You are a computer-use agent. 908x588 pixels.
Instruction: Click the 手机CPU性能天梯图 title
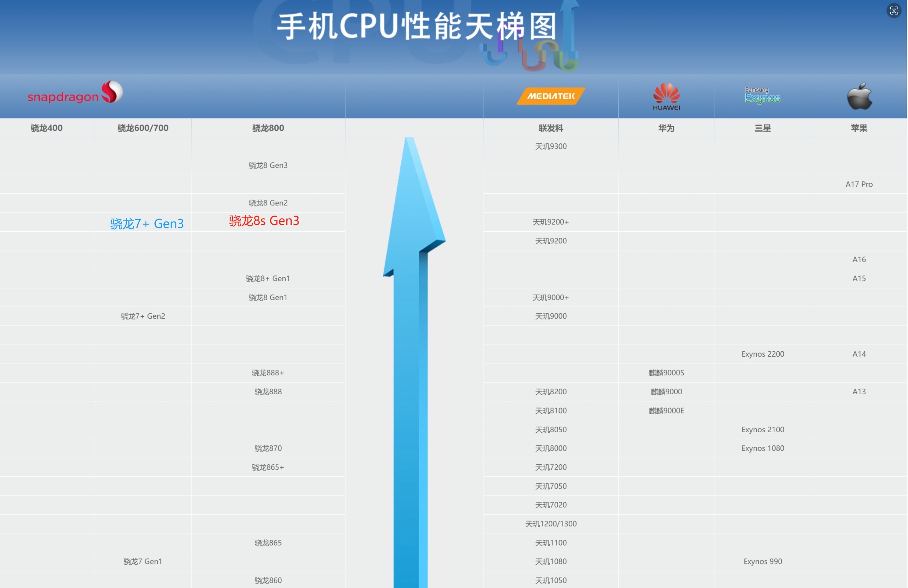[417, 26]
